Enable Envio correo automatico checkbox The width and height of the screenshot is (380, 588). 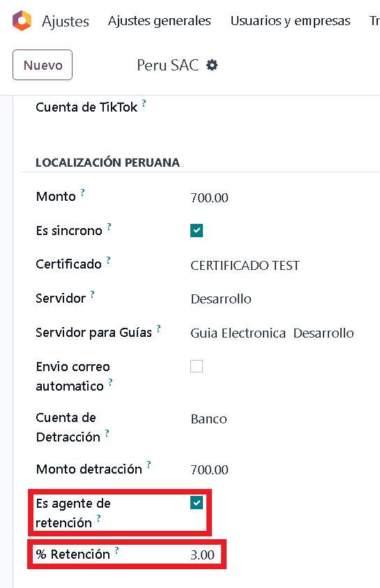[197, 366]
